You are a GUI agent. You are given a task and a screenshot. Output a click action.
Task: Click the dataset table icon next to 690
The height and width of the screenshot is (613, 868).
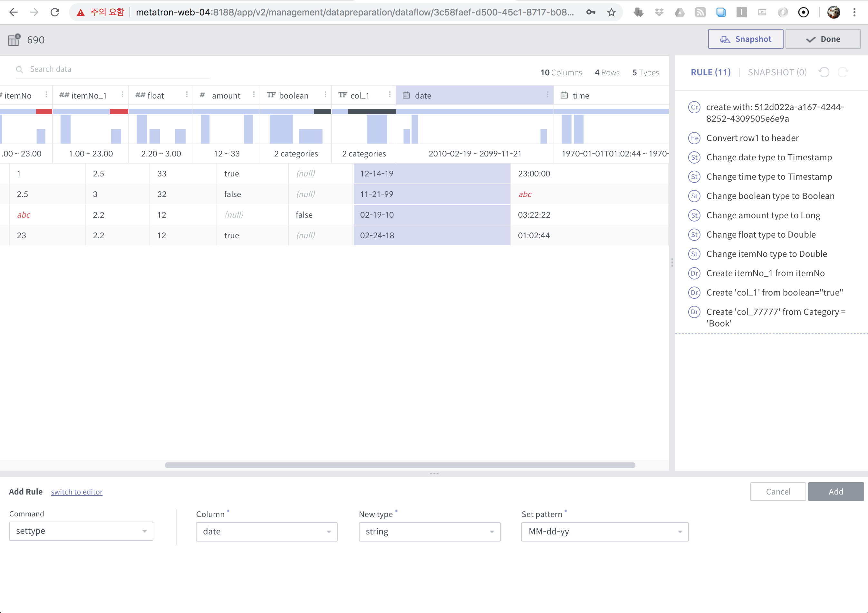click(14, 40)
